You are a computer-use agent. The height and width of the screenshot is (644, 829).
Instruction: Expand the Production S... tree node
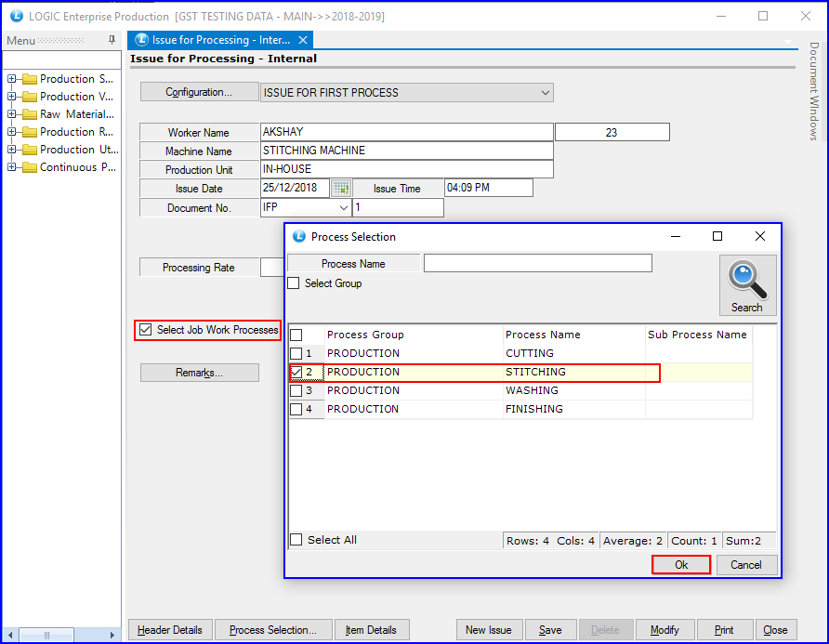[12, 79]
